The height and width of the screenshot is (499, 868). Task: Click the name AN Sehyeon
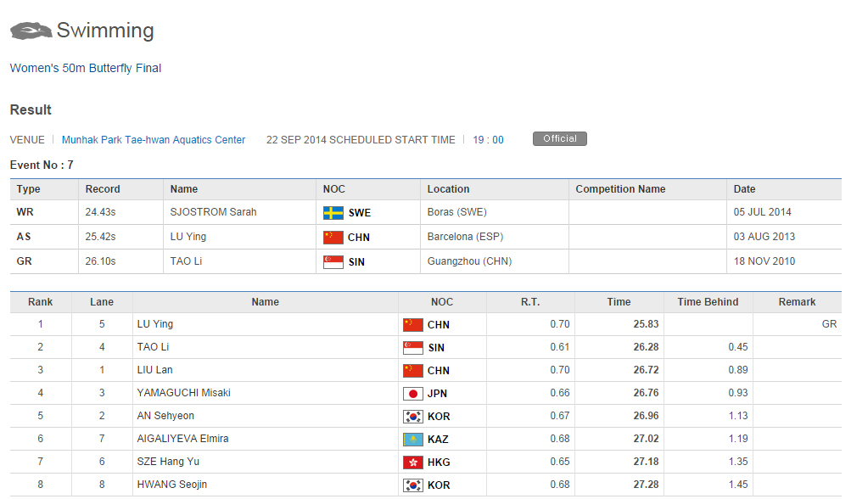(x=165, y=416)
